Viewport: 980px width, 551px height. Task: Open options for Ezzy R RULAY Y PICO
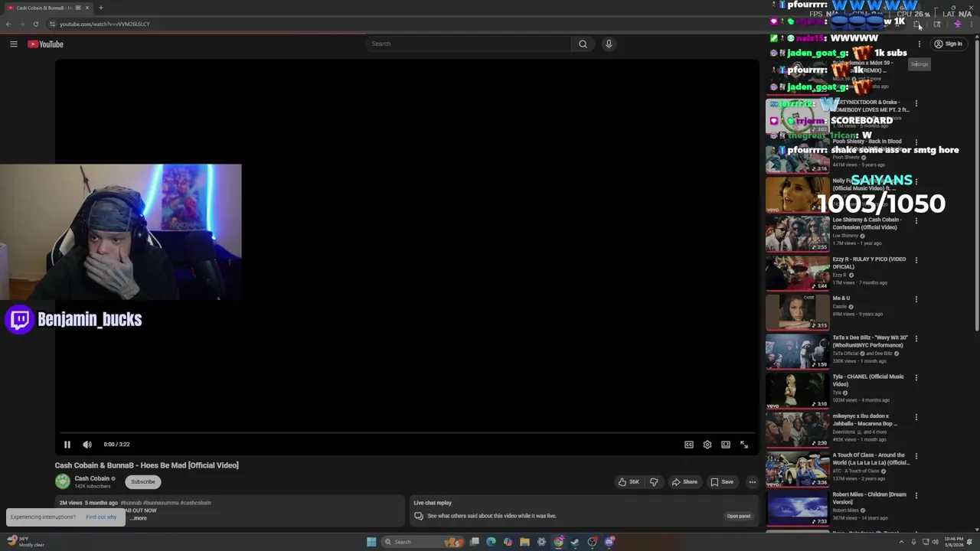916,260
